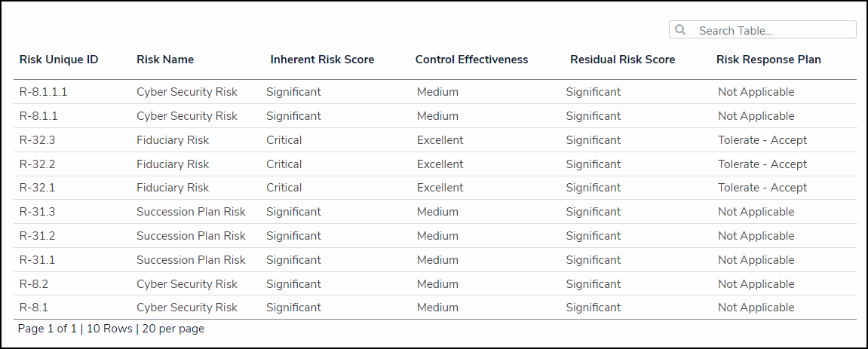This screenshot has height=349, width=868.
Task: Click risk ID R-32.1
Action: click(37, 188)
